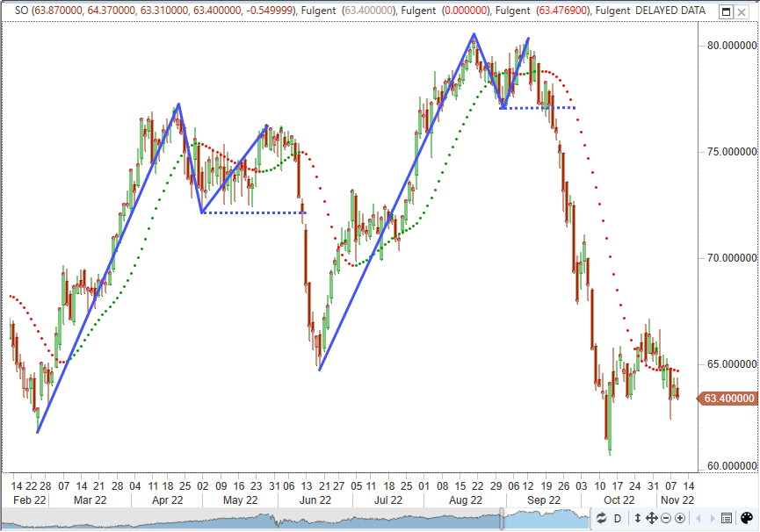Screen dimensions: 760x532
Task: Click the highlighted range in overview navigator
Action: click(x=546, y=519)
